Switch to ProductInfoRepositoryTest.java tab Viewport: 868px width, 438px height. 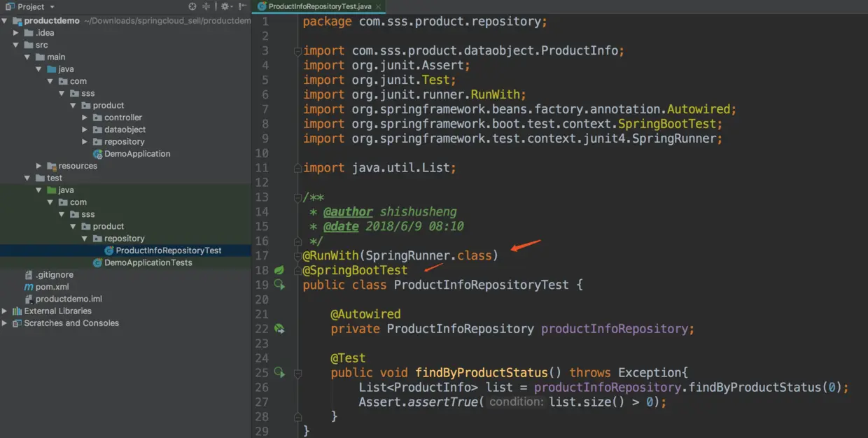319,6
